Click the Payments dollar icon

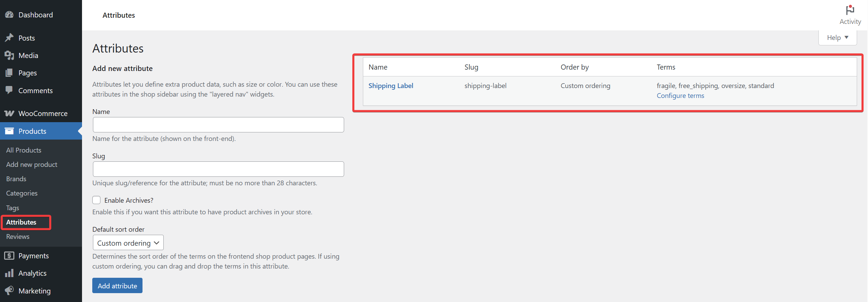pyautogui.click(x=9, y=256)
